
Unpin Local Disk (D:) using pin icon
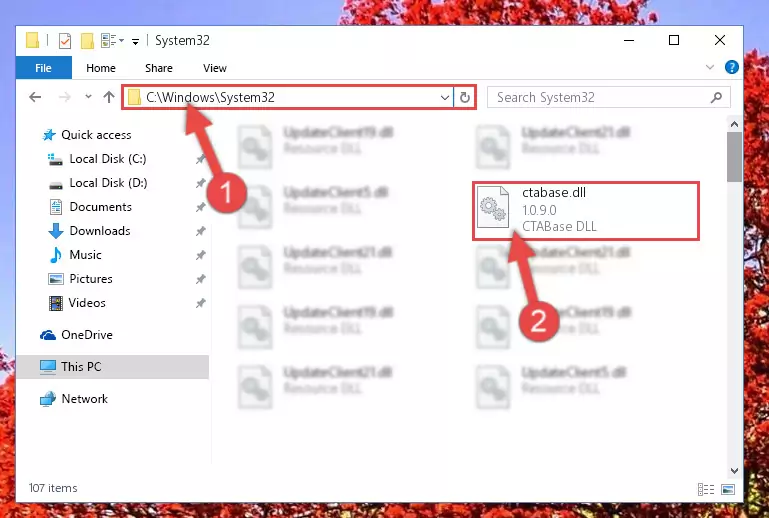coord(200,183)
